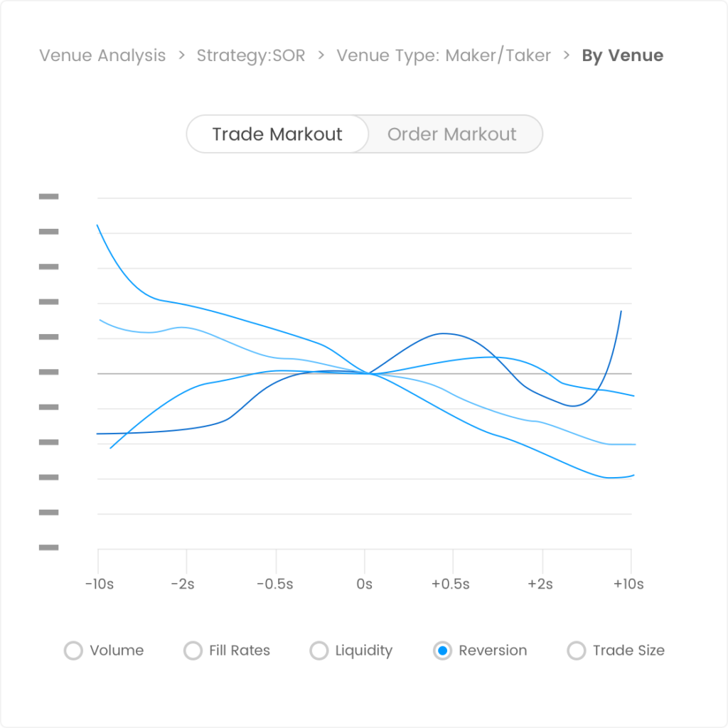Switch to the Trade Markout tab
728x728 pixels.
coord(277,134)
